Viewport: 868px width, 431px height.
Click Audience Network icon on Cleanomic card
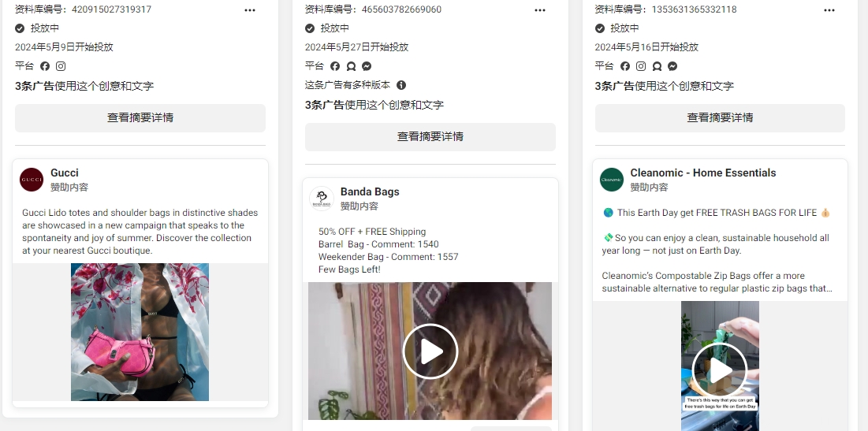[657, 66]
